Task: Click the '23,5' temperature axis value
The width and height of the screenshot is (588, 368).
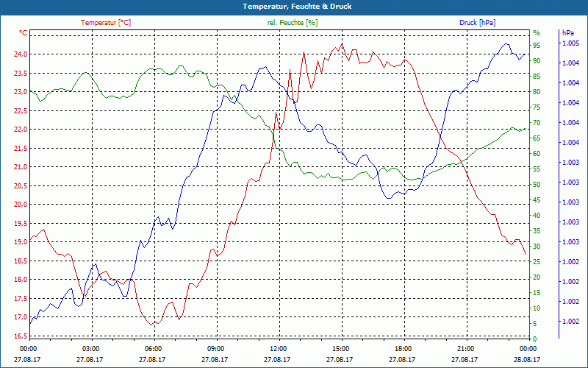Action: click(x=21, y=73)
